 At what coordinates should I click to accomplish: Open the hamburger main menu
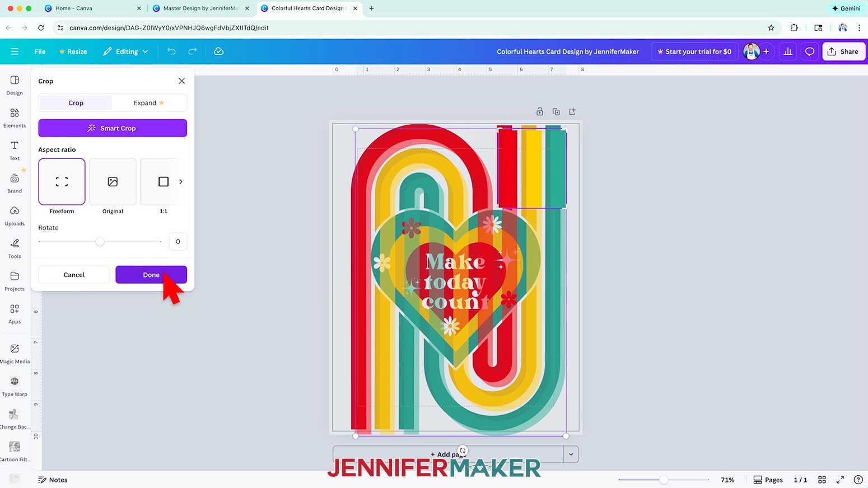click(x=15, y=51)
